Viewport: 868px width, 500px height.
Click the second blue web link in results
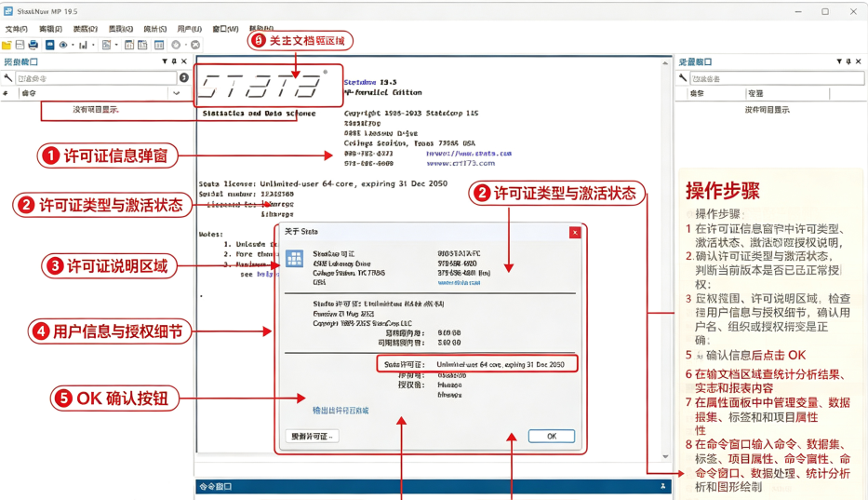(461, 163)
